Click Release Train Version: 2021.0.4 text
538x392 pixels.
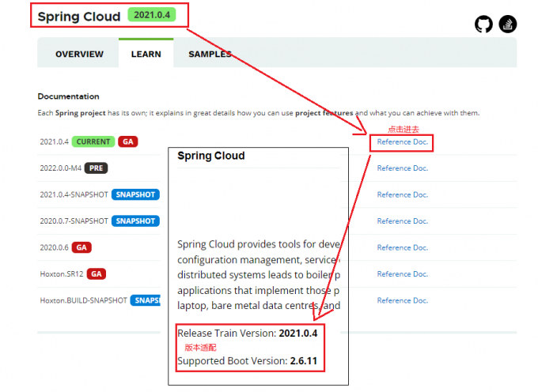click(x=248, y=333)
